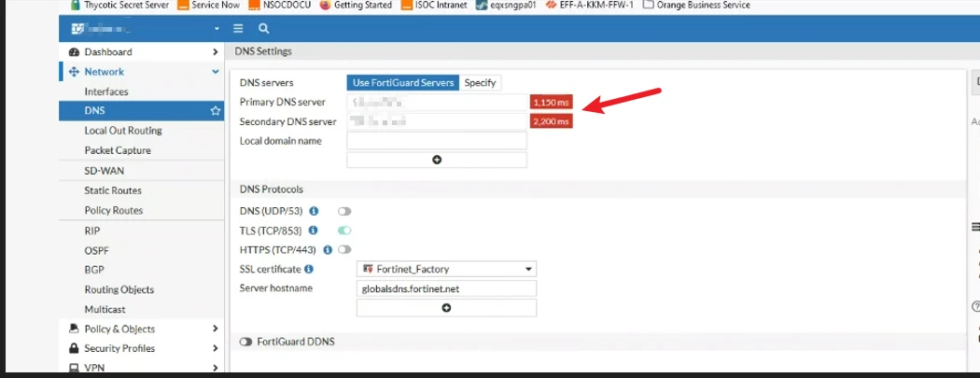Open the Getting Started Firefox bookmark
This screenshot has width=980, height=378.
click(x=356, y=5)
